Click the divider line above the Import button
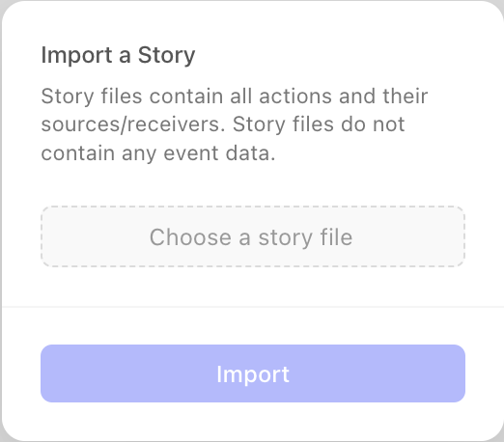 coord(253,307)
